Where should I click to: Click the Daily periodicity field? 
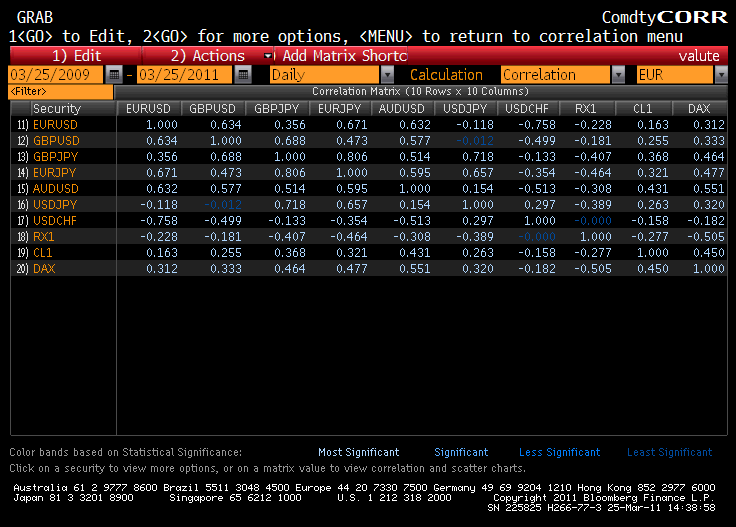324,75
